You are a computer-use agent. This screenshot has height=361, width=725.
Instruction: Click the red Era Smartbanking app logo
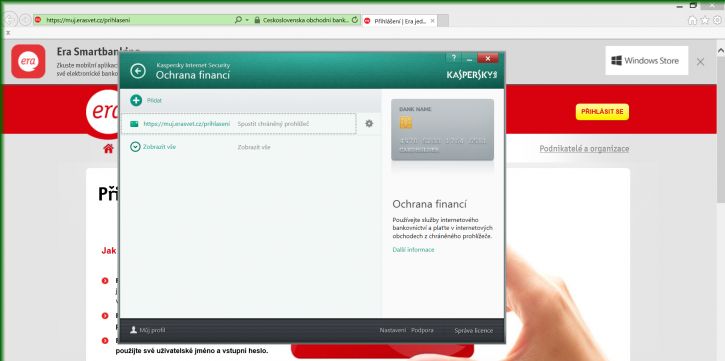[x=28, y=61]
